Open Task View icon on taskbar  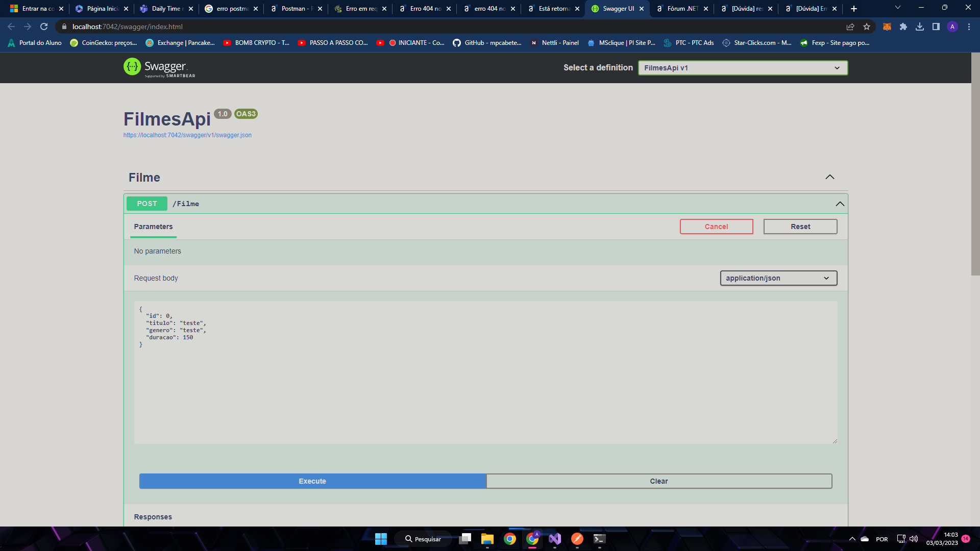tap(465, 539)
